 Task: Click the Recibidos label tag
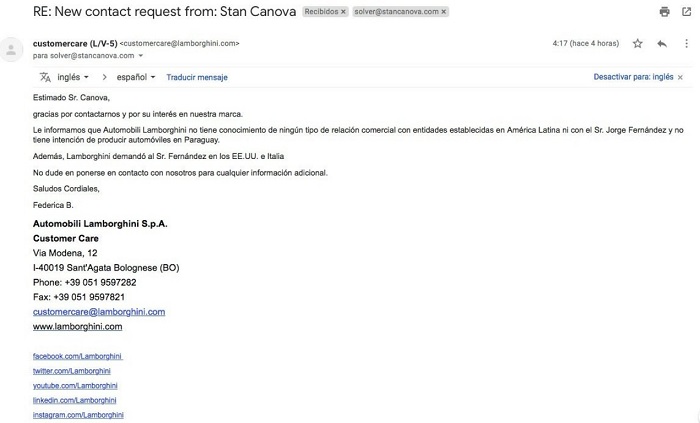(321, 12)
